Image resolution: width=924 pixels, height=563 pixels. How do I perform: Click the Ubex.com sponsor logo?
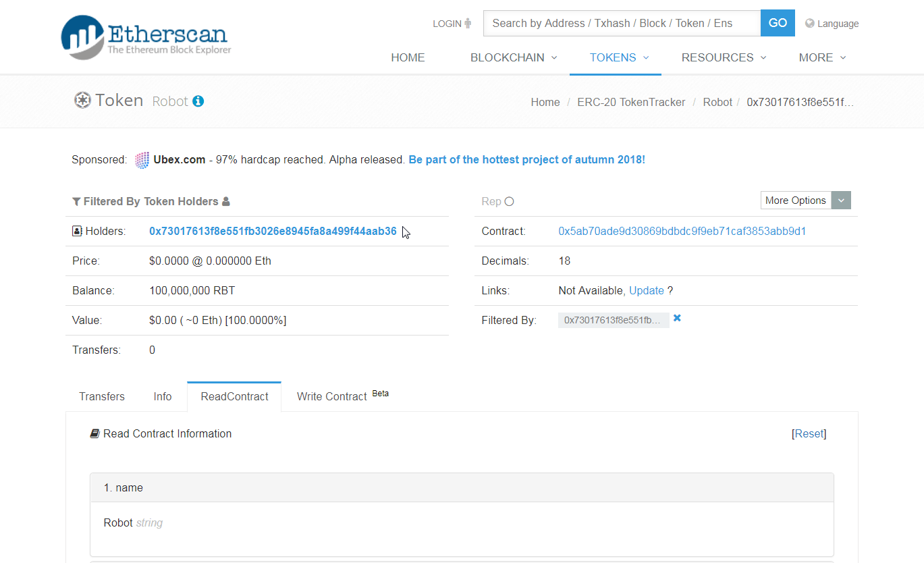click(x=141, y=159)
